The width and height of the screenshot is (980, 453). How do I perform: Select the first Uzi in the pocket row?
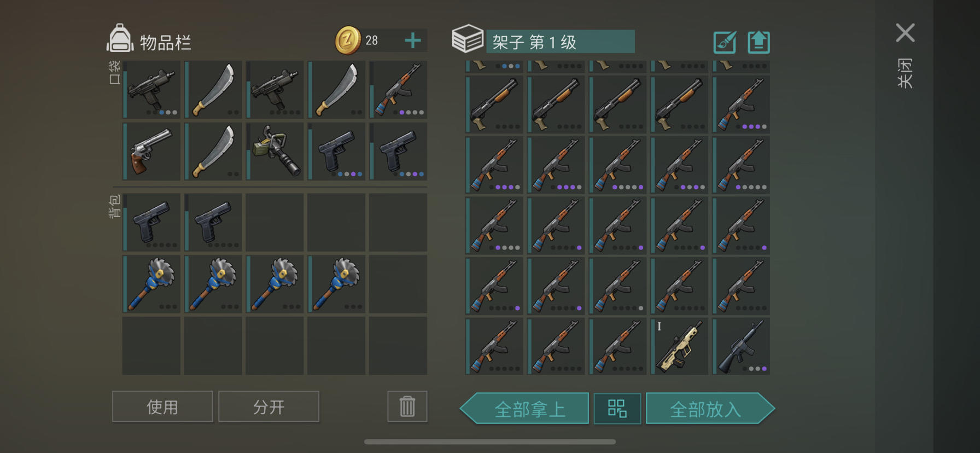click(151, 90)
